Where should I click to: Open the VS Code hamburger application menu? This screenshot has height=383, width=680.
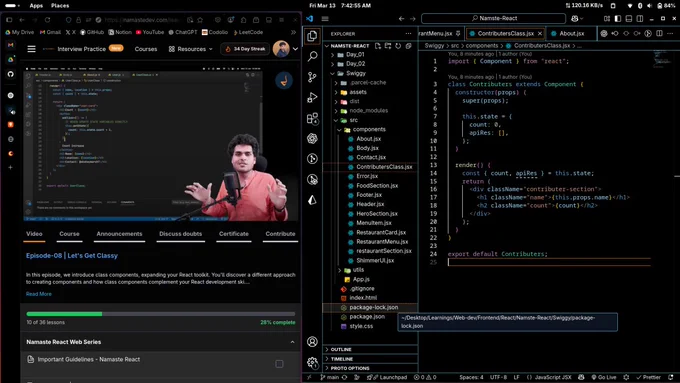pyautogui.click(x=325, y=18)
